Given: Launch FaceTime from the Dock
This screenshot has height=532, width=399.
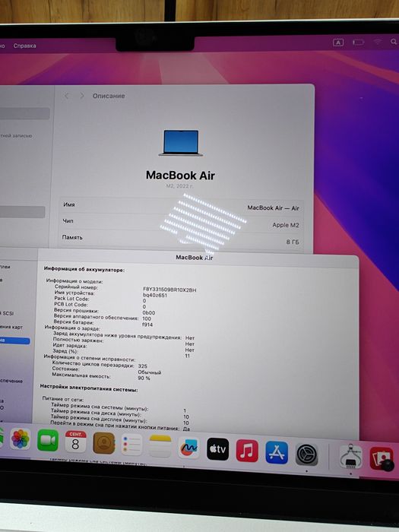Looking at the screenshot, I should tap(47, 440).
